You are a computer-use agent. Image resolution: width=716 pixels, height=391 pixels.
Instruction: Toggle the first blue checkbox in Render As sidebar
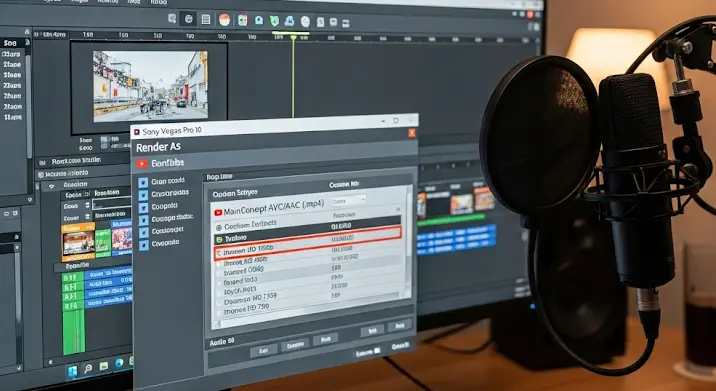click(143, 182)
